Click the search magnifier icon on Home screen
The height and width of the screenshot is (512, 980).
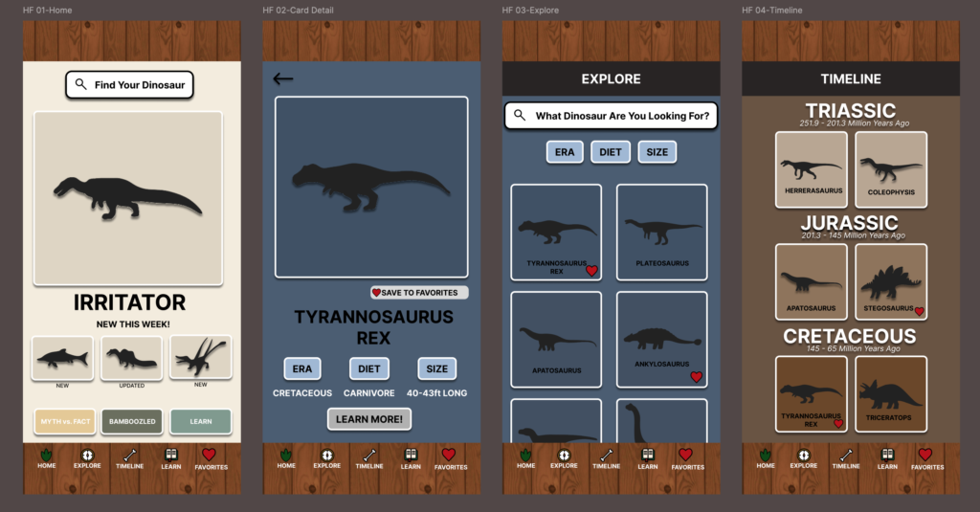(80, 85)
